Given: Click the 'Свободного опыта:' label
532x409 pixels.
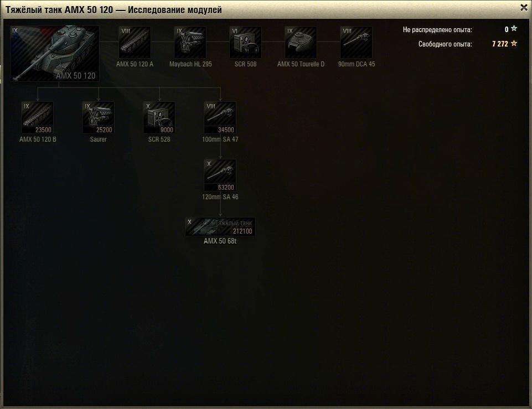Looking at the screenshot, I should (445, 44).
